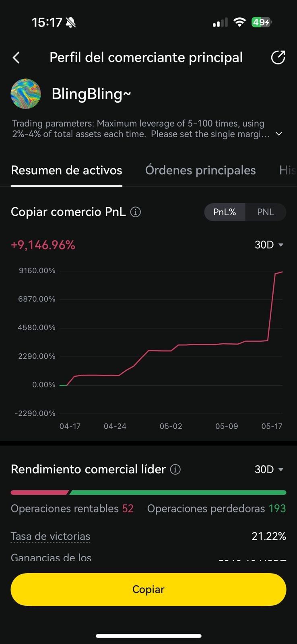Tap the share profile icon

(278, 58)
